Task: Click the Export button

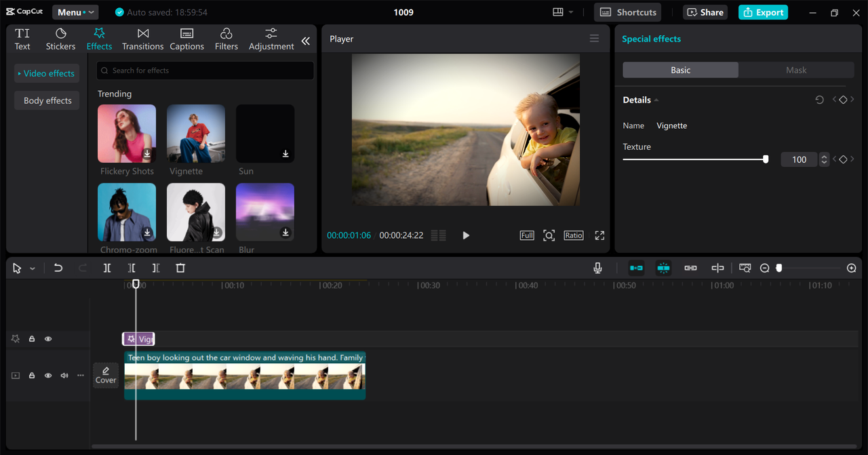Action: point(763,12)
